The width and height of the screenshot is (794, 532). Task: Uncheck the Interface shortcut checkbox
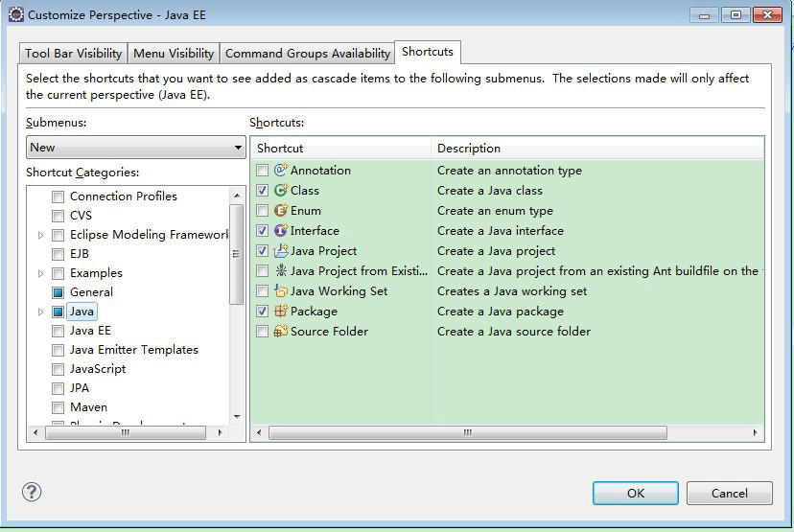[263, 231]
